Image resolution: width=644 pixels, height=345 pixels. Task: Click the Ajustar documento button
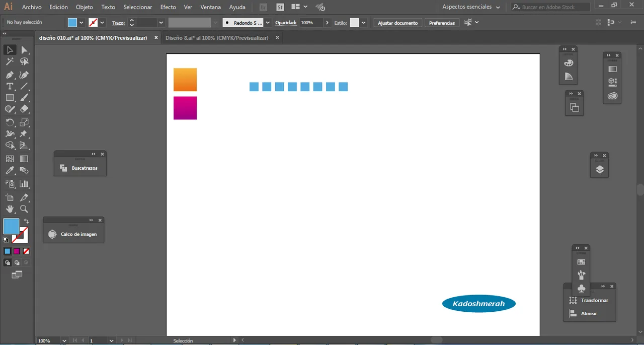point(397,23)
